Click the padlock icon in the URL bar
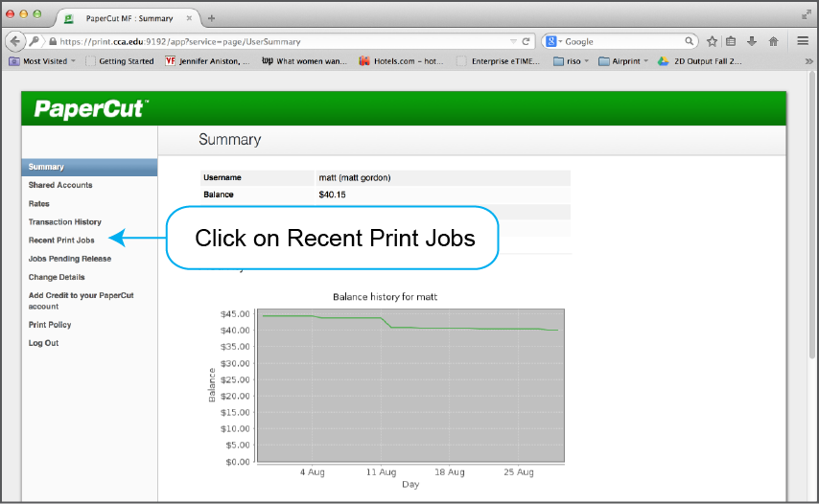Image resolution: width=819 pixels, height=504 pixels. [x=53, y=41]
